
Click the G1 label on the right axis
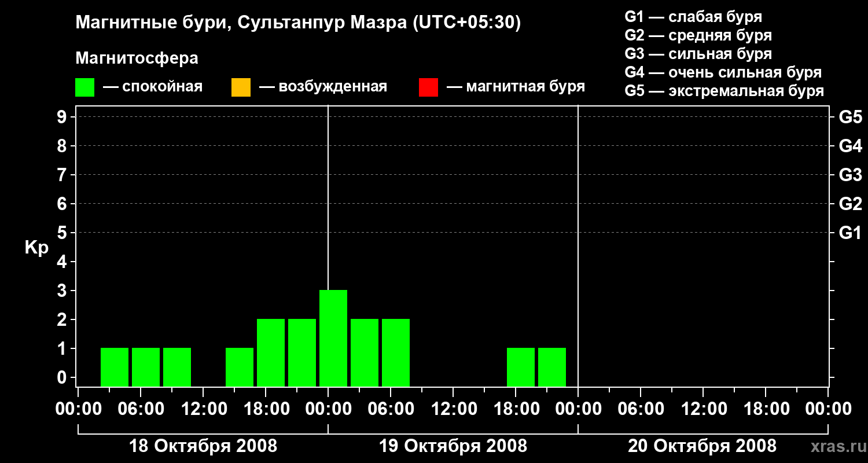tap(850, 233)
